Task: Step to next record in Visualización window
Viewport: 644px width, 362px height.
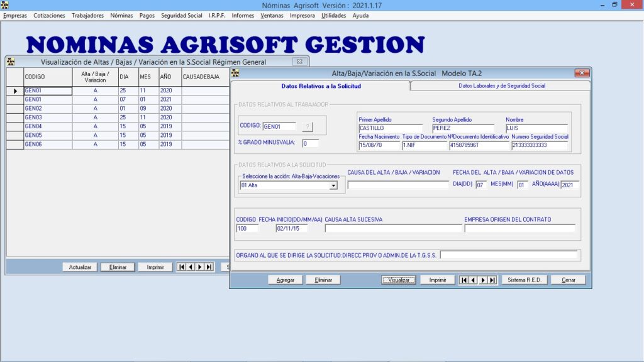Action: tap(200, 267)
